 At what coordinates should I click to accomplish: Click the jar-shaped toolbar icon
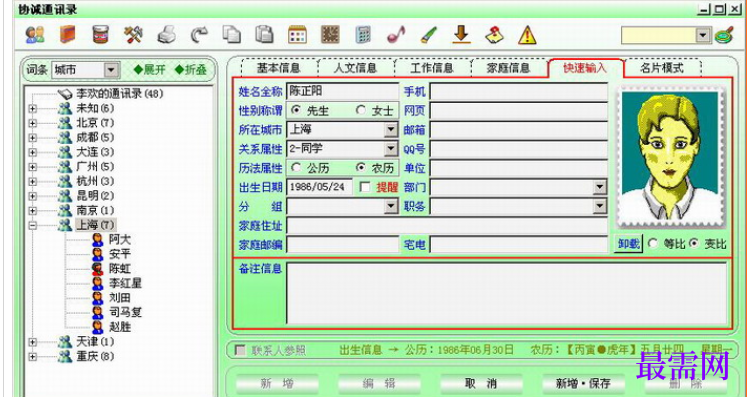tap(101, 35)
